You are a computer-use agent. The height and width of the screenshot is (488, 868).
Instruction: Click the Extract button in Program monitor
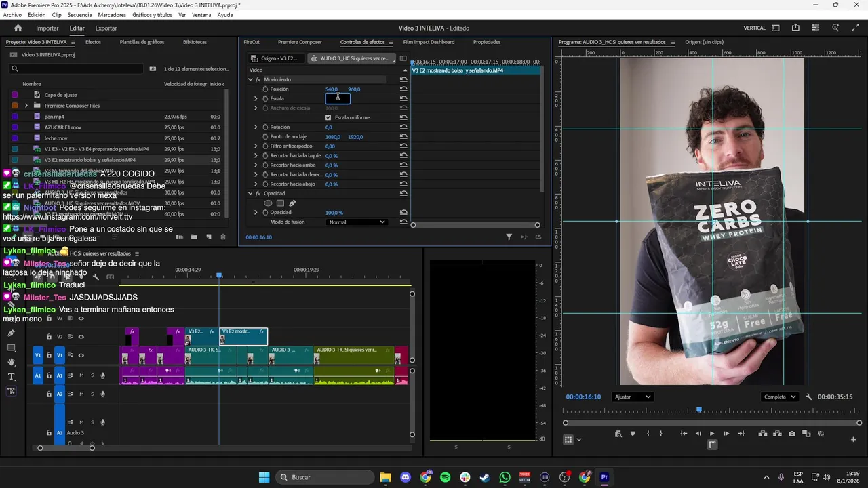point(777,434)
